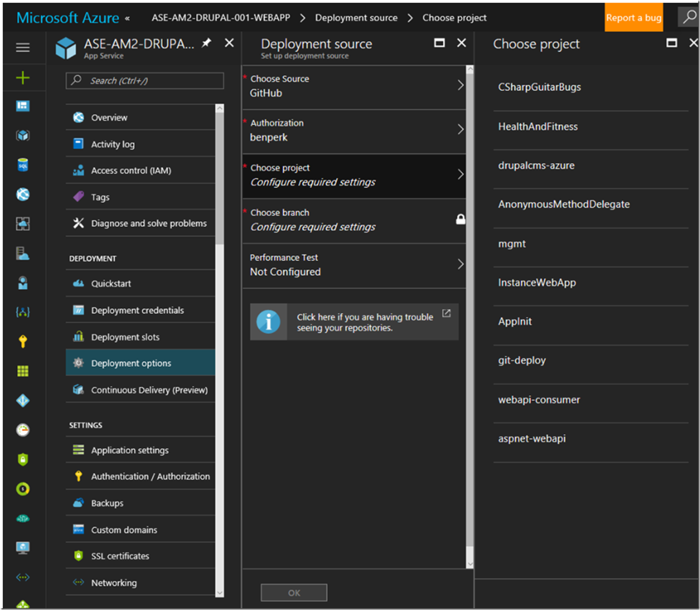Open Diagnose and solve problems
The image size is (700, 610).
[141, 223]
